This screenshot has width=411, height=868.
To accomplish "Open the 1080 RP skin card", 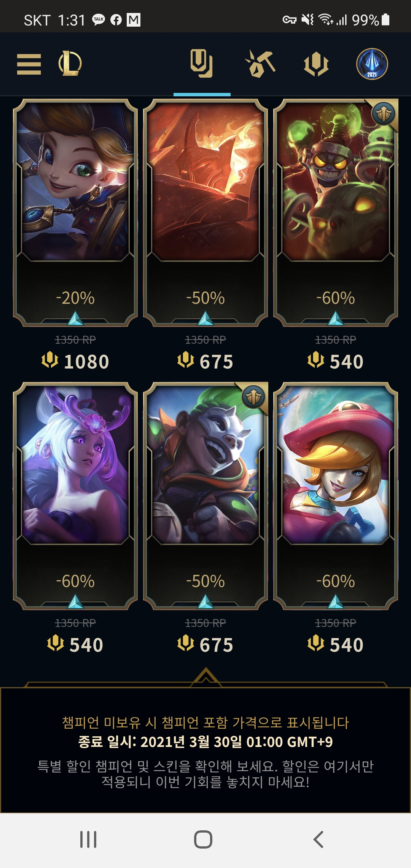I will pyautogui.click(x=75, y=212).
